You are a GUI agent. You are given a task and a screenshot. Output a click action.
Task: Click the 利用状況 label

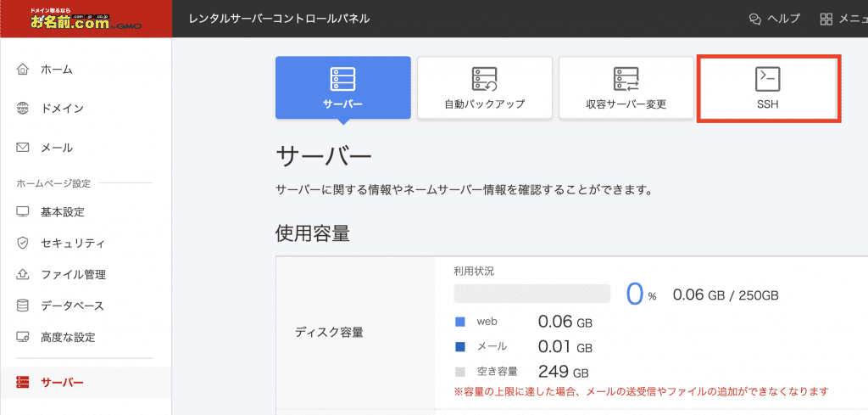click(474, 271)
